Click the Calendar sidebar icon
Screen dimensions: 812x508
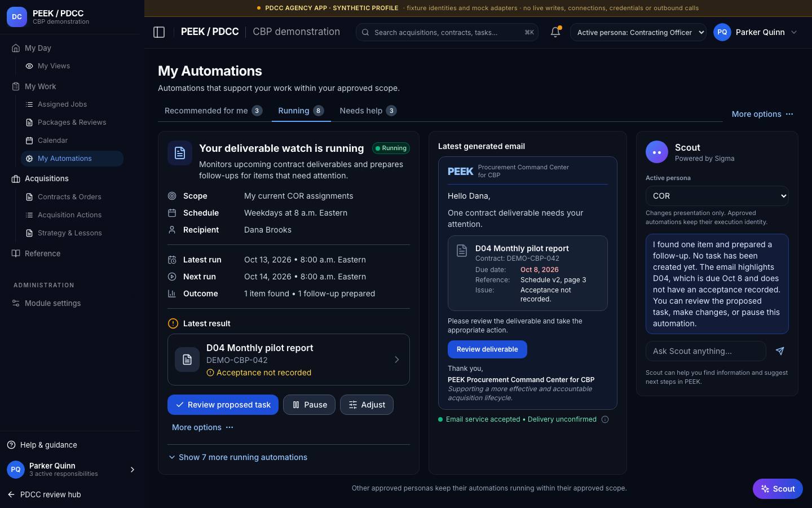pos(29,141)
